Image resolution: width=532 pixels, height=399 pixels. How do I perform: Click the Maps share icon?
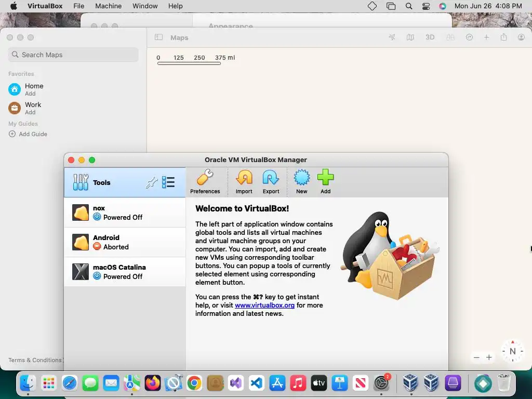(503, 37)
